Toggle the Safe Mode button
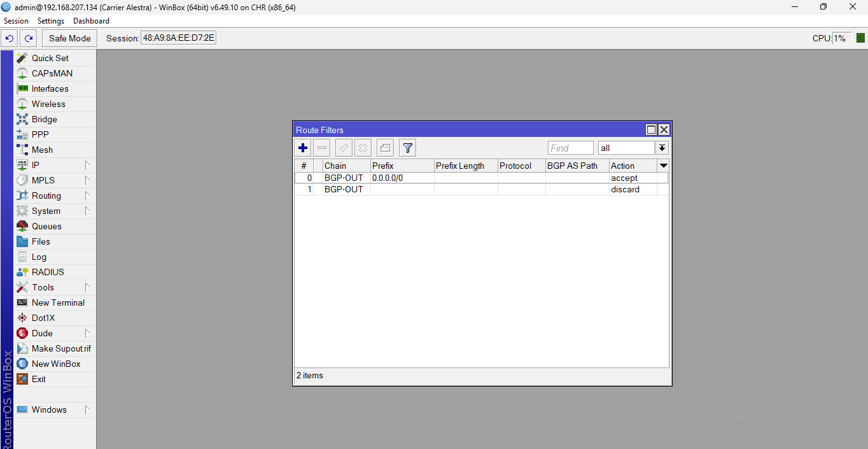The image size is (868, 449). point(70,38)
